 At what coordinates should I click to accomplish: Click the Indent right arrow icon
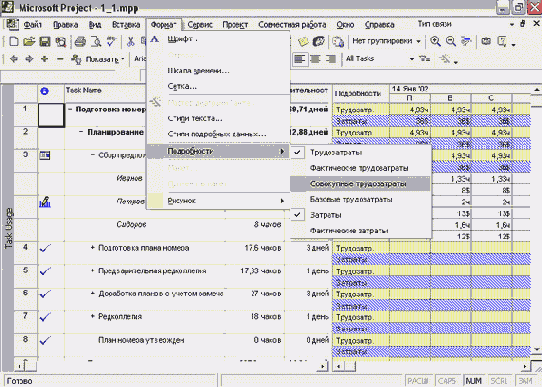pyautogui.click(x=29, y=59)
